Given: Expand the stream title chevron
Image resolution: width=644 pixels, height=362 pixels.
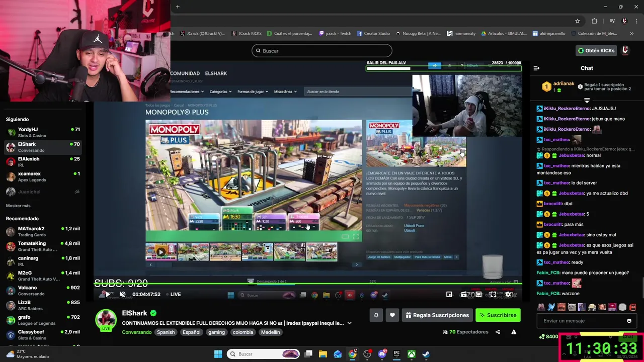Looking at the screenshot, I should tap(349, 323).
